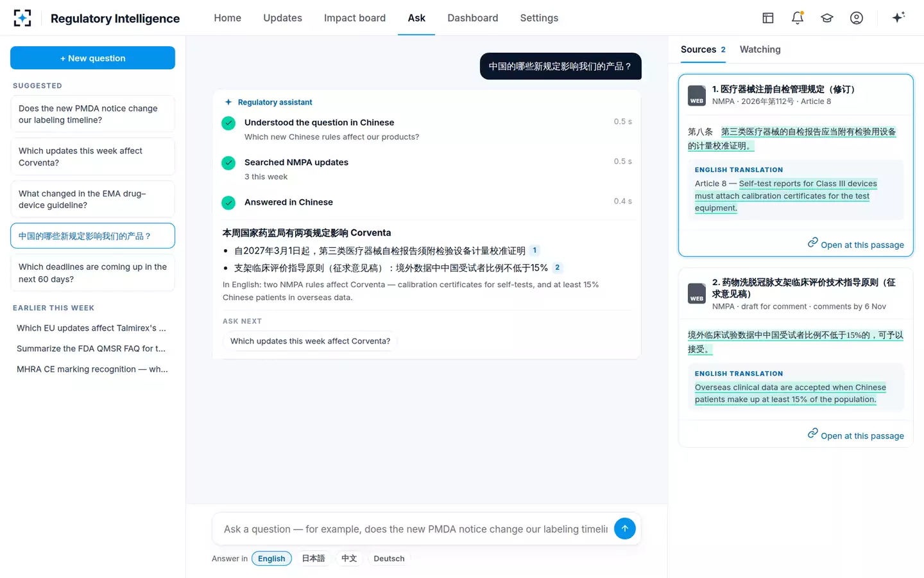Select 中文 as answer language
924x578 pixels.
pos(349,559)
